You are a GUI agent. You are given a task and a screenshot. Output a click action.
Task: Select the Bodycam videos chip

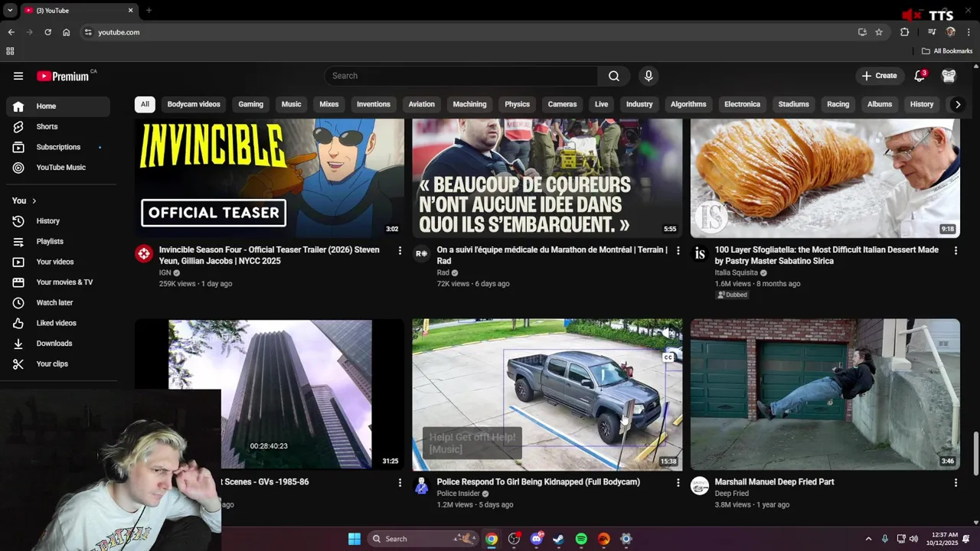pos(194,104)
